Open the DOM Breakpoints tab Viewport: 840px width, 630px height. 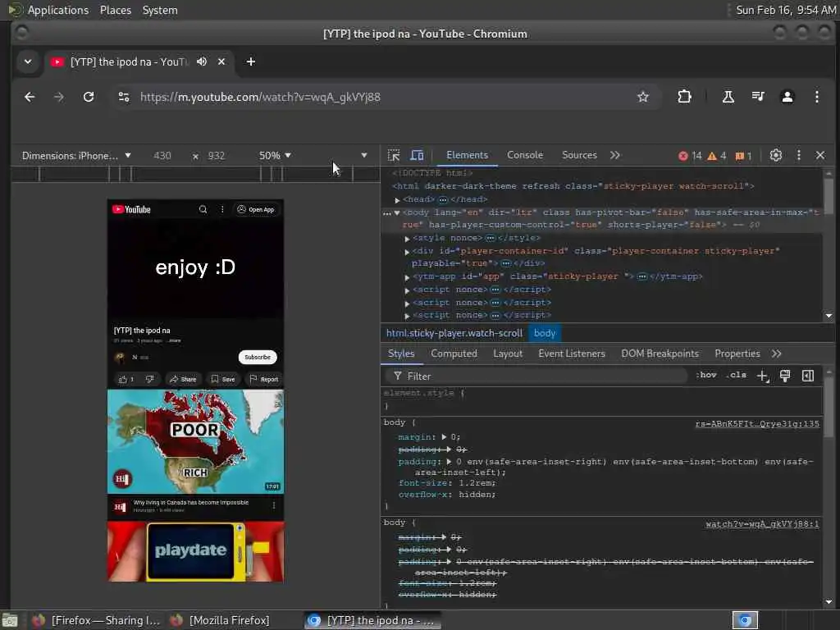coord(660,354)
